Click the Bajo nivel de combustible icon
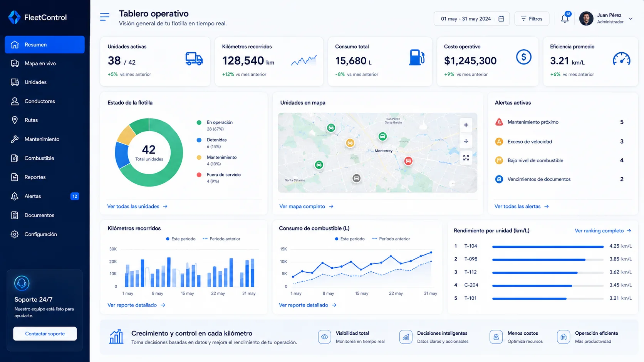The width and height of the screenshot is (644, 362). coord(499,160)
